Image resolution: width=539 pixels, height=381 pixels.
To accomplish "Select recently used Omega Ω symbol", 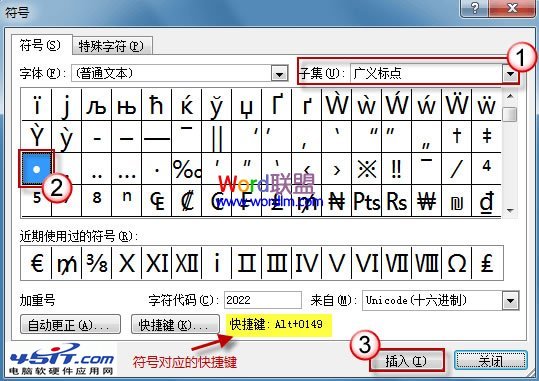I will 456,263.
